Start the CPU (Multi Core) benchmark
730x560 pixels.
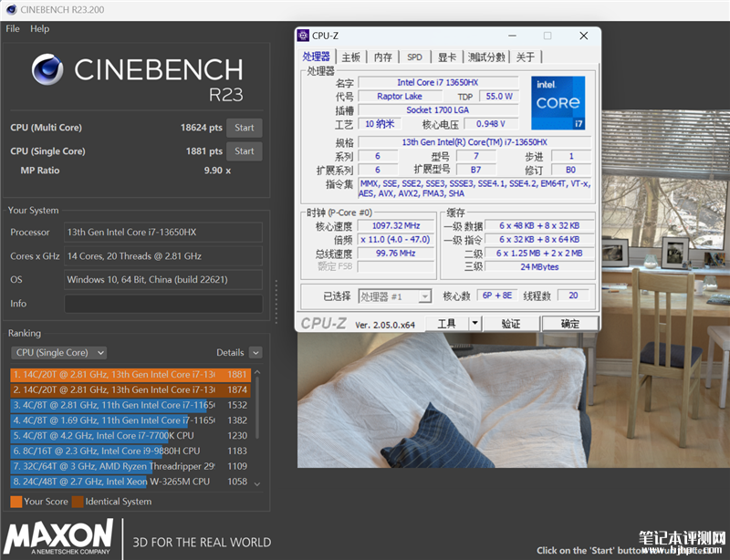[x=244, y=128]
